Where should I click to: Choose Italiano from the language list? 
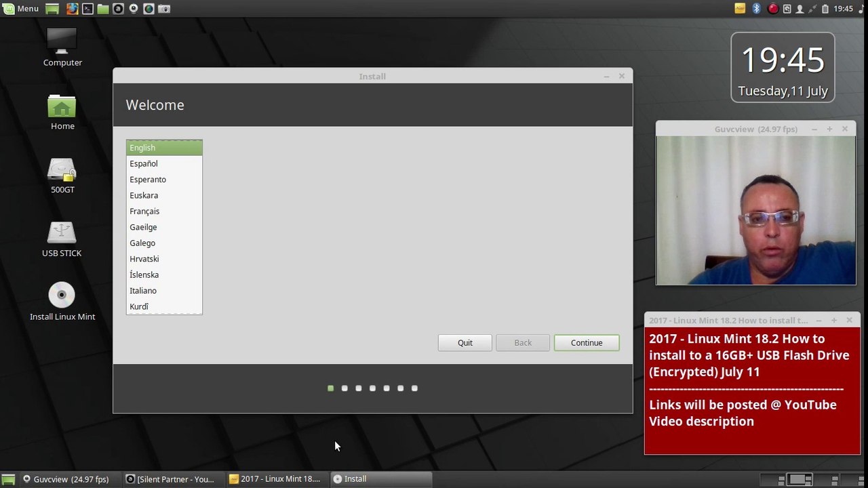[x=164, y=291]
